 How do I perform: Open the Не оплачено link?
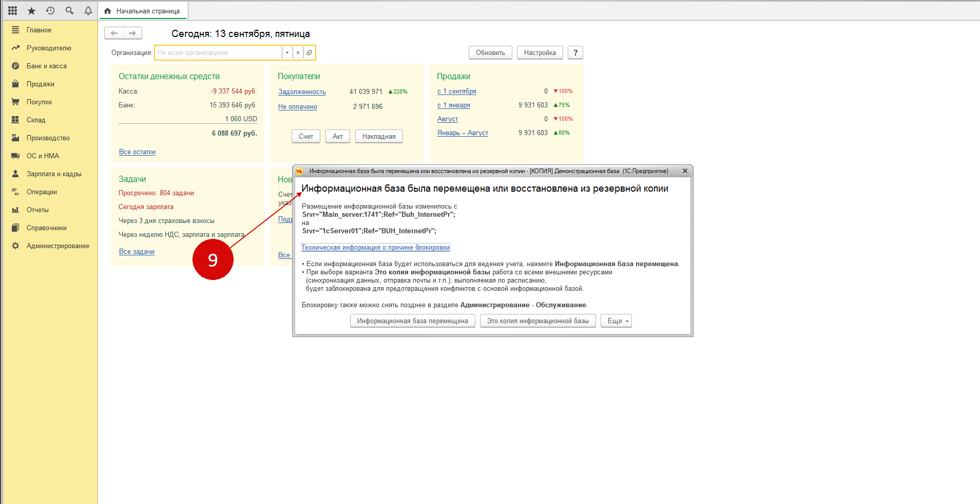pyautogui.click(x=298, y=106)
